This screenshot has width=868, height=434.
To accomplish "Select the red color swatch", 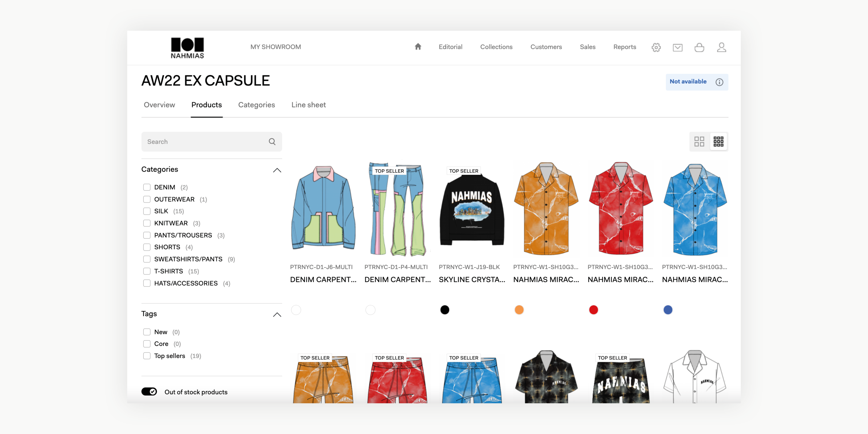I will pos(593,310).
